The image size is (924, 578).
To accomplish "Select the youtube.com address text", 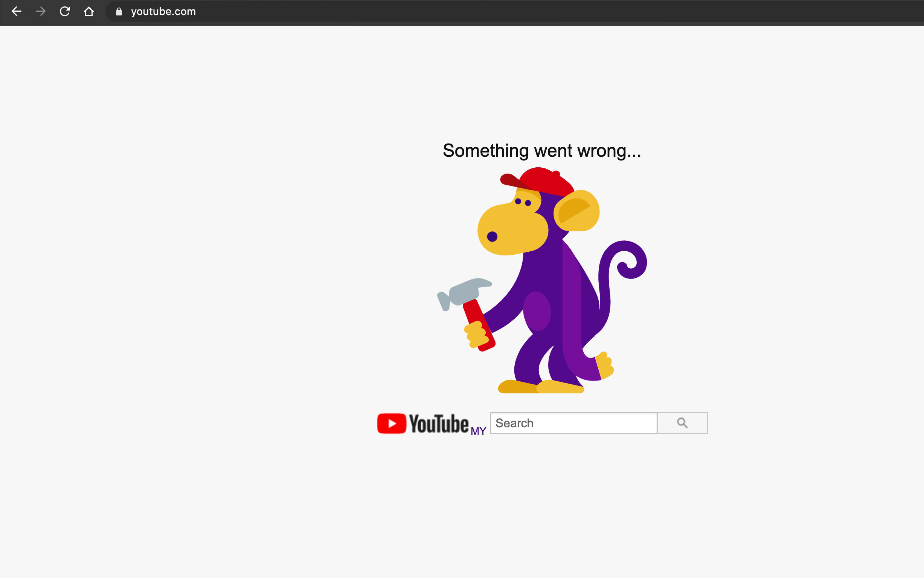I will tap(163, 12).
